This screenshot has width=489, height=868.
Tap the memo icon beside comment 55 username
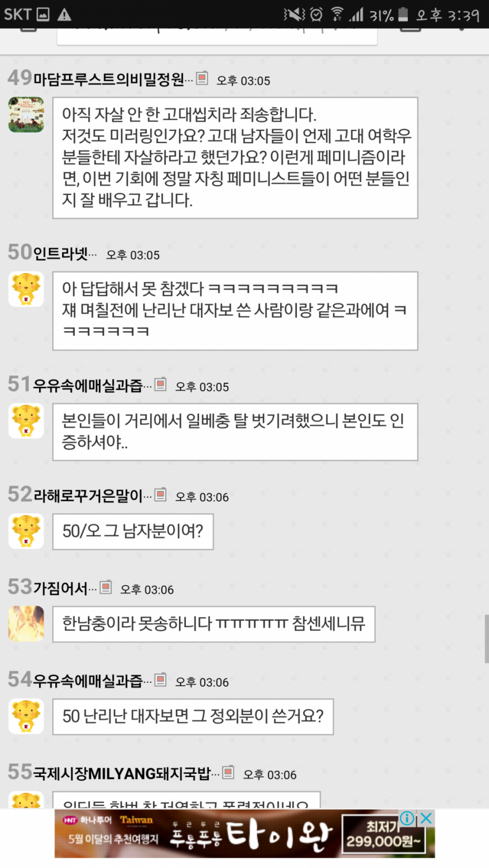[x=228, y=772]
